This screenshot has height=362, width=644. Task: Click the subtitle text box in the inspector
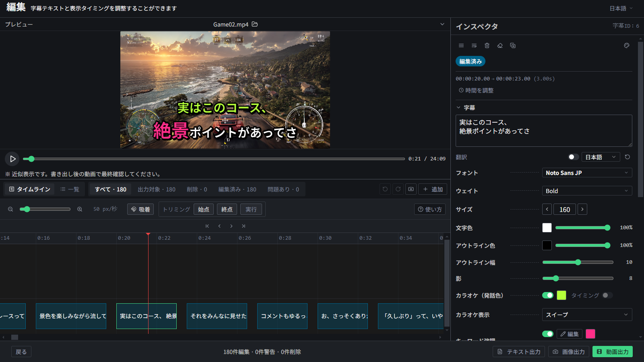coord(544,131)
